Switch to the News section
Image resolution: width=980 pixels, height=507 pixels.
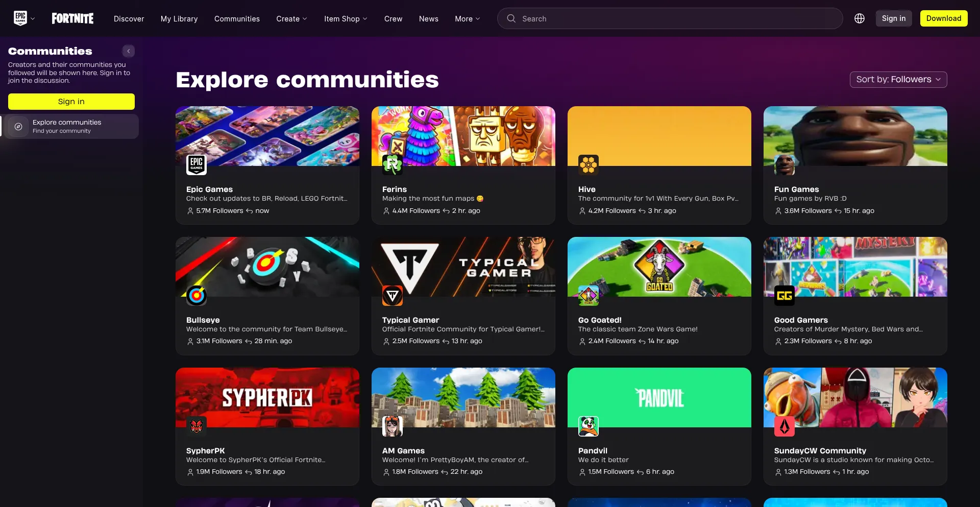[x=428, y=18]
